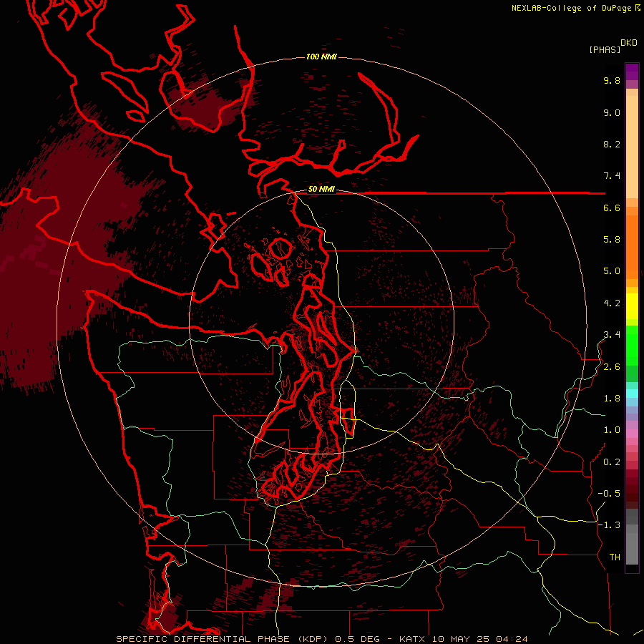Screen dimensions: 644x644
Task: Select the 2.6 scale value
Action: 612,367
